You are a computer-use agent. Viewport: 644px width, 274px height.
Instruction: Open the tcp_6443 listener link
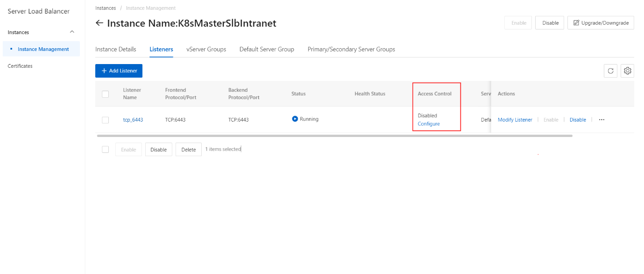[133, 120]
